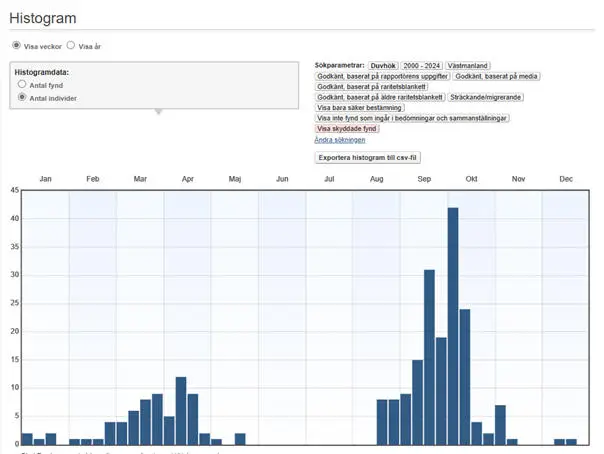This screenshot has height=454, width=604.
Task: Click the 'Duvhök' search parameter tag
Action: [x=383, y=65]
